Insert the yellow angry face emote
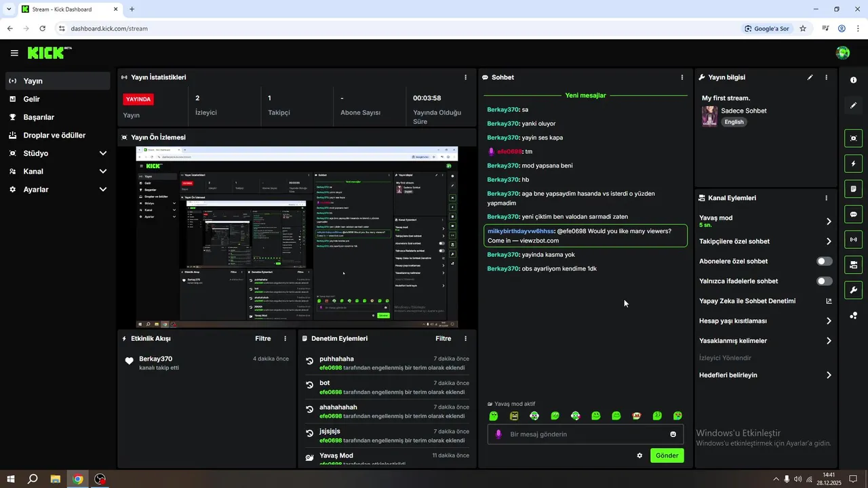 (514, 415)
